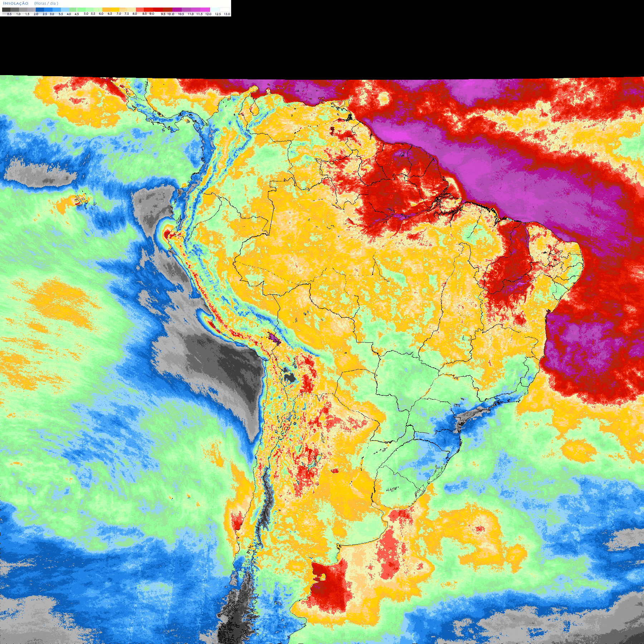The image size is (644, 644).
Task: Click the 3.0 legend value
Action: pyautogui.click(x=52, y=14)
